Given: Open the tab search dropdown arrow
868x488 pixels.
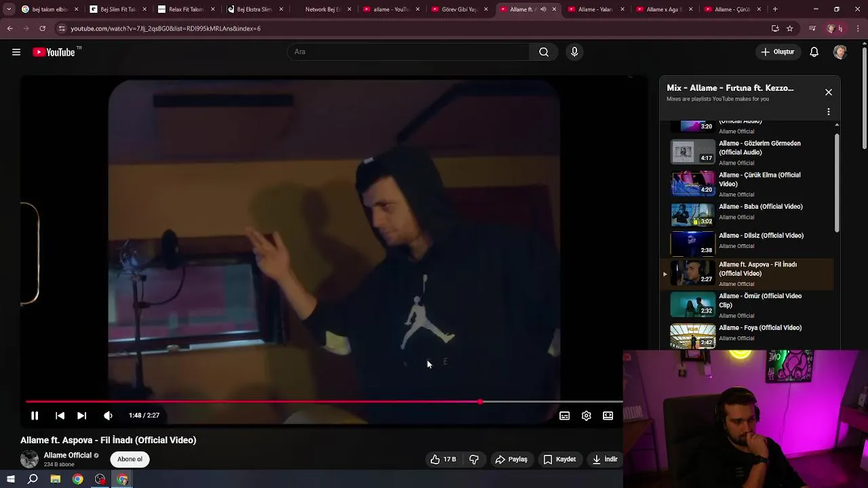Looking at the screenshot, I should point(8,9).
